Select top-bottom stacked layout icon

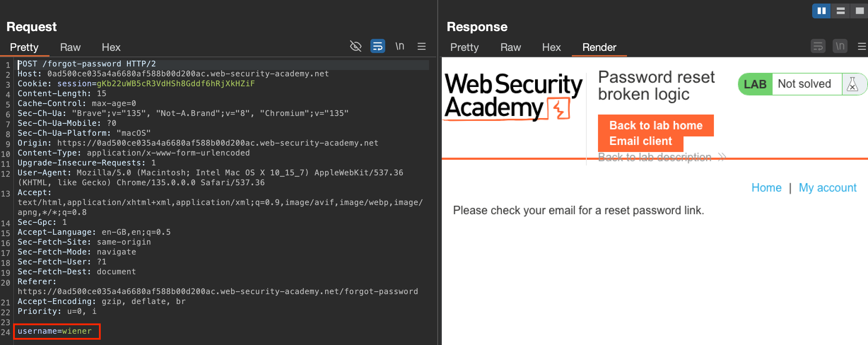point(840,11)
